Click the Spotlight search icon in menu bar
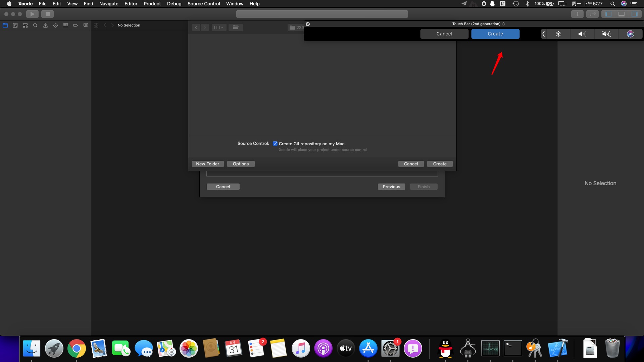This screenshot has width=644, height=362. tap(612, 4)
